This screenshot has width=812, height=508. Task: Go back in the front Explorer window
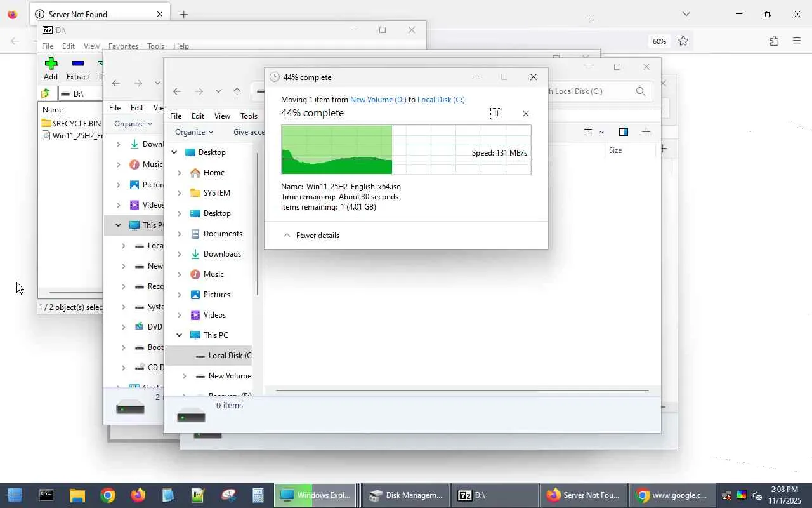click(177, 91)
